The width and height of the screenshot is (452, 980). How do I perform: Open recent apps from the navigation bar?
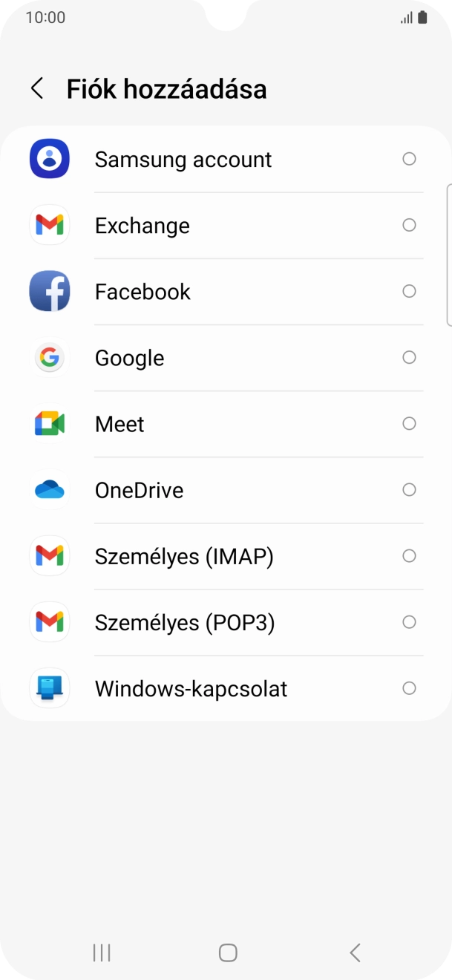coord(100,952)
